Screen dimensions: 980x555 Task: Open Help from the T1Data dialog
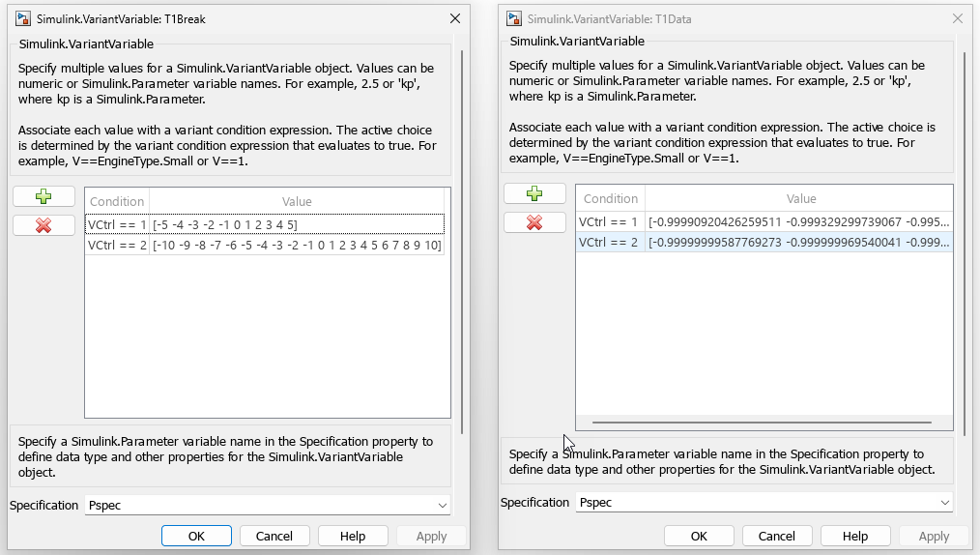[x=855, y=536]
